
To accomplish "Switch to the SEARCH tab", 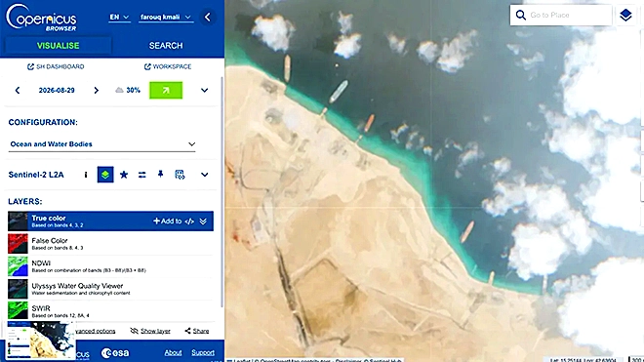I will coord(166,46).
